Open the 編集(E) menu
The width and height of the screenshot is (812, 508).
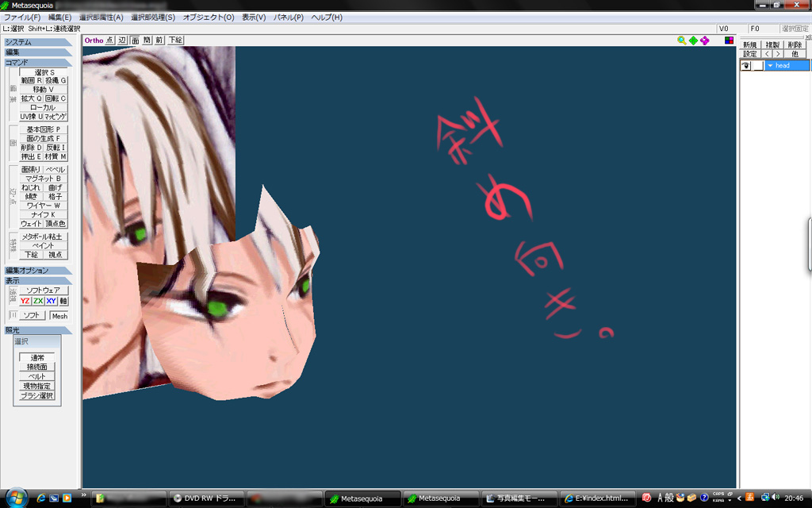click(59, 17)
